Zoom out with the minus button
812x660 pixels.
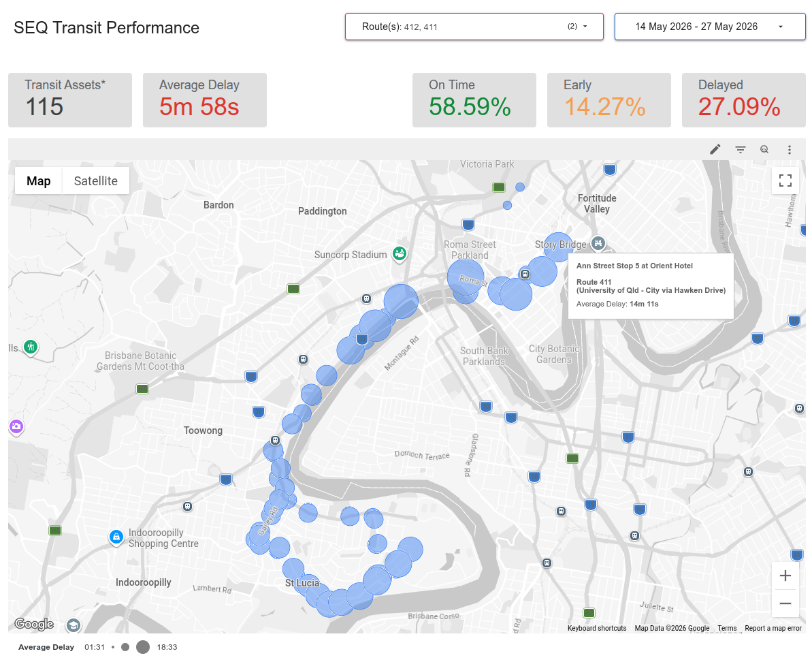(x=785, y=603)
